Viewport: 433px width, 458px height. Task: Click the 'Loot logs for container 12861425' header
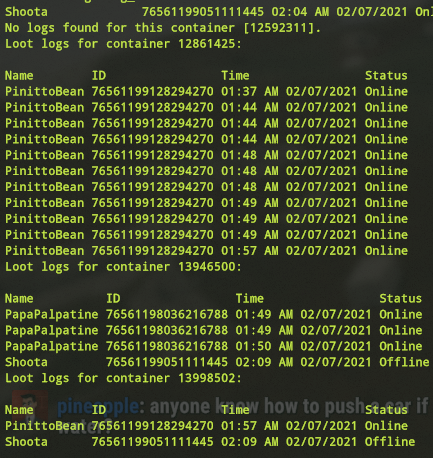pos(123,44)
